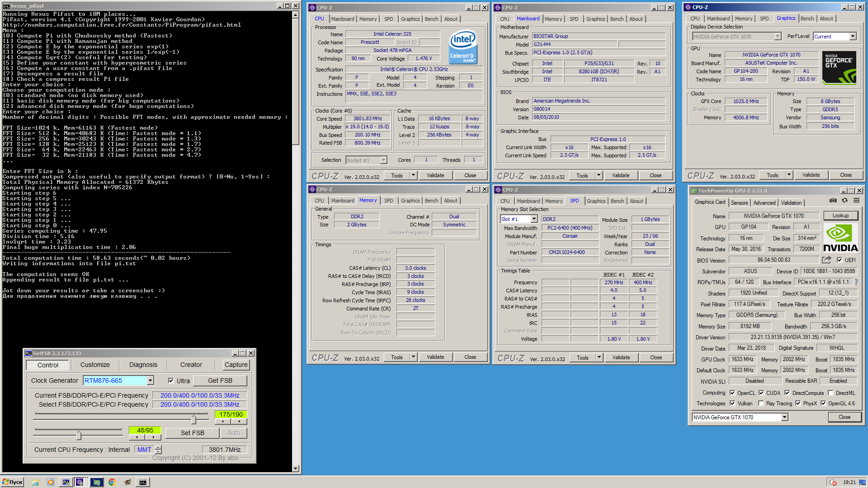Click the MMT spinner up arrow
The image size is (868, 488).
[x=158, y=447]
